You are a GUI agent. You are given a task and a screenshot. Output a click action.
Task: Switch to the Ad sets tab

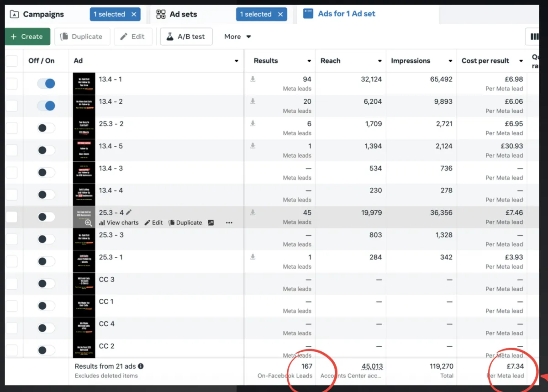(x=183, y=14)
